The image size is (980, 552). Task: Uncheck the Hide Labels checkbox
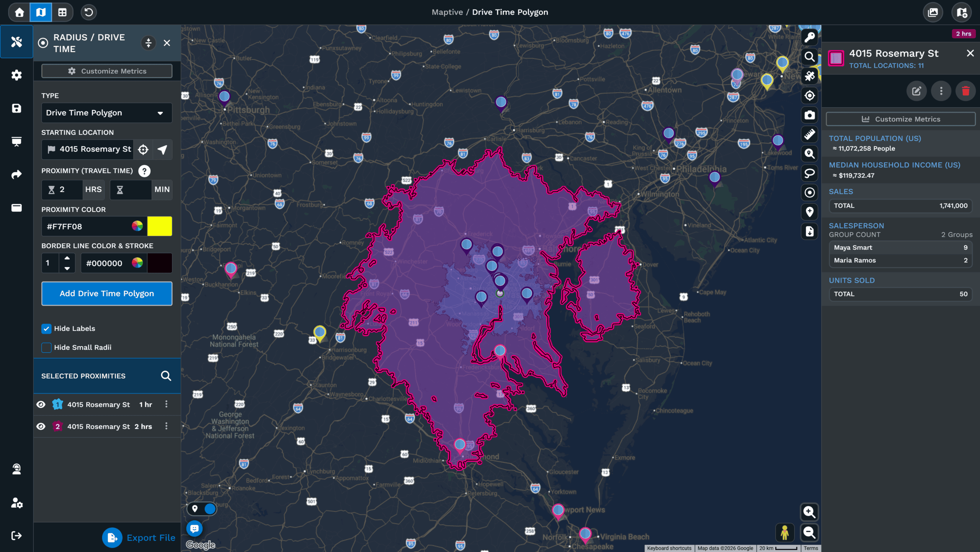46,329
